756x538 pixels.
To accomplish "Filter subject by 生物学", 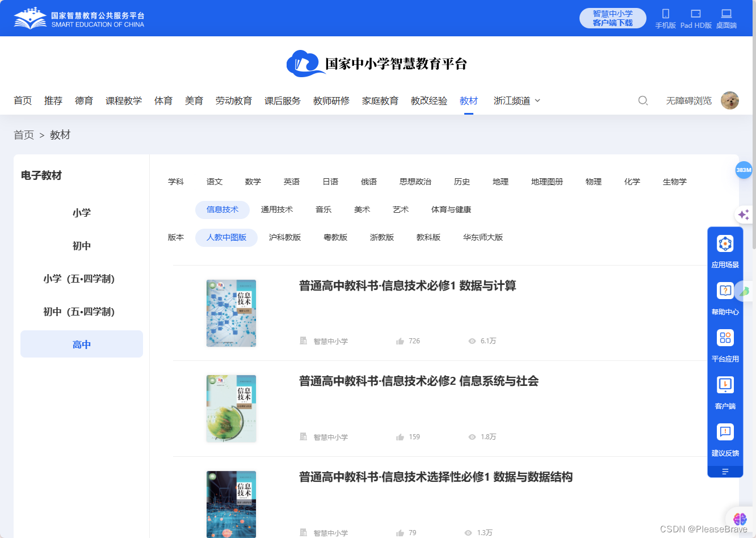I will pyautogui.click(x=675, y=182).
